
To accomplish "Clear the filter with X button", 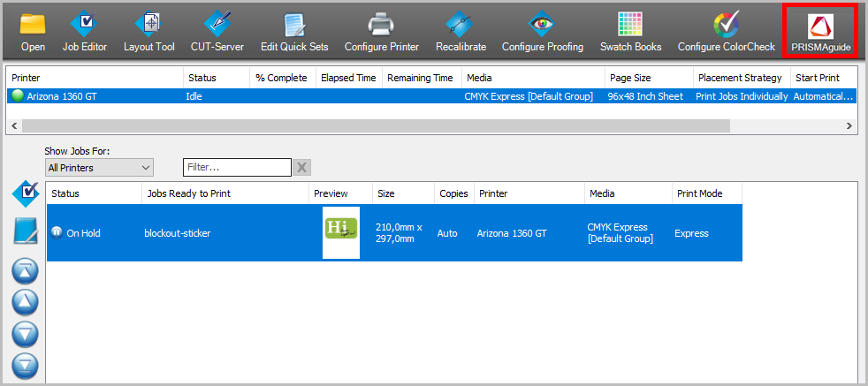I will click(x=301, y=167).
